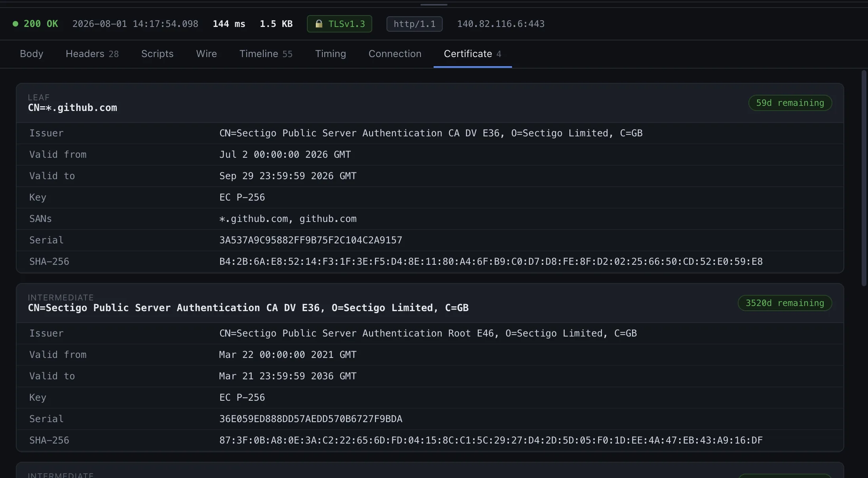The width and height of the screenshot is (868, 478).
Task: Click leaf serial 3A537A9C95882FF9B75F2C104C2A9157
Action: tap(311, 240)
